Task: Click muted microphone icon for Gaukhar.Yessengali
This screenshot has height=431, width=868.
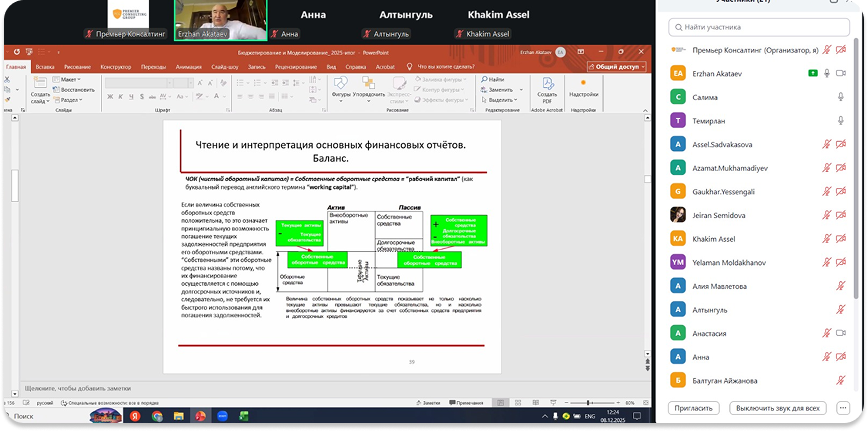Action: 826,191
